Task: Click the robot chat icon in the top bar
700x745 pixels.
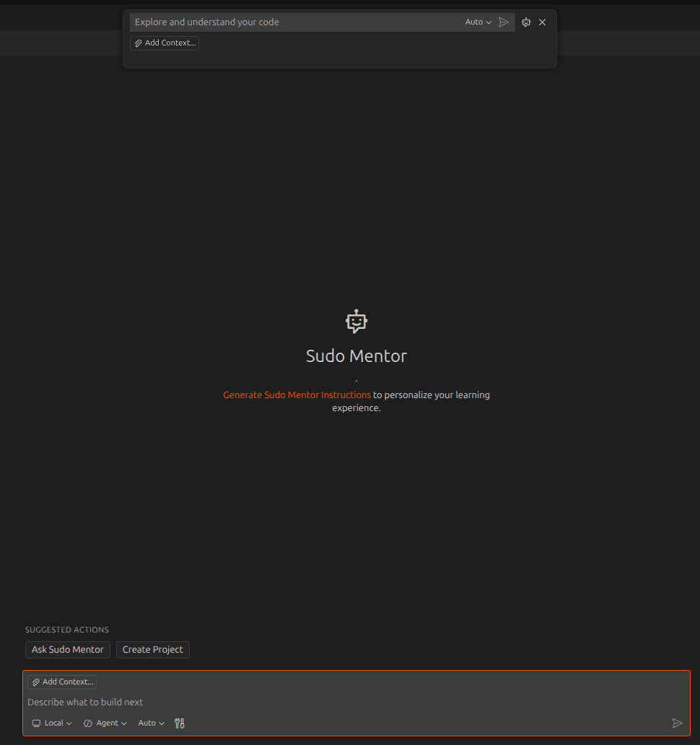Action: point(526,22)
